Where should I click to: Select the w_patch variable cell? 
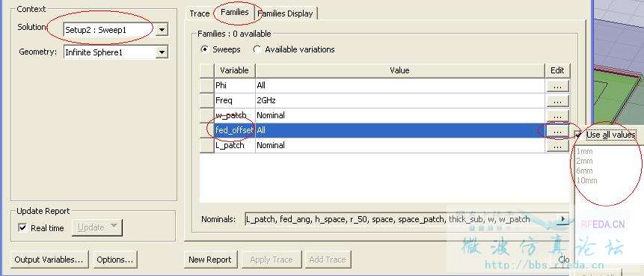tap(235, 115)
